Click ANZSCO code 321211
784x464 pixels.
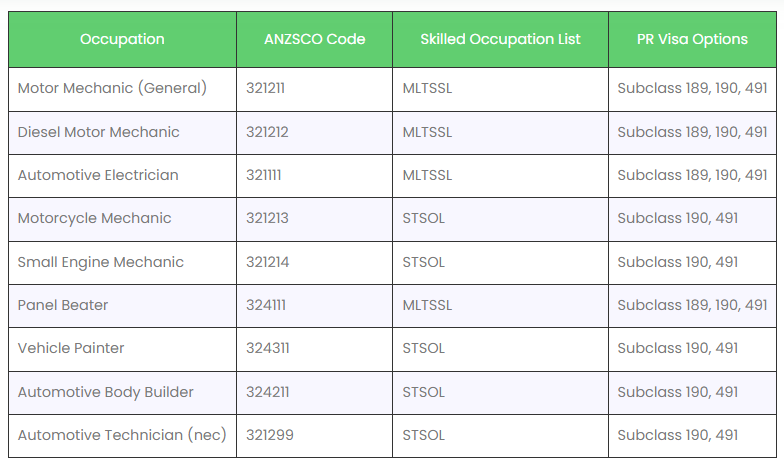(x=266, y=88)
